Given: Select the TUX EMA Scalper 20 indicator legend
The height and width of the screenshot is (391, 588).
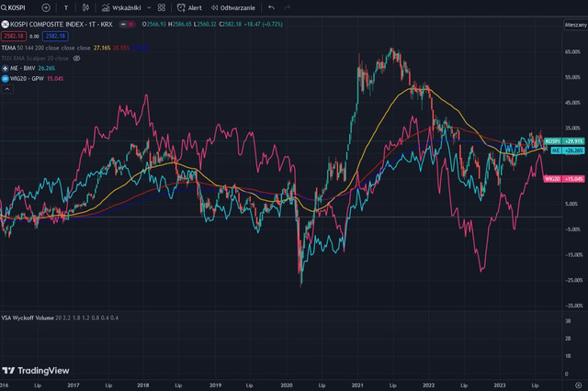Looking at the screenshot, I should point(35,58).
